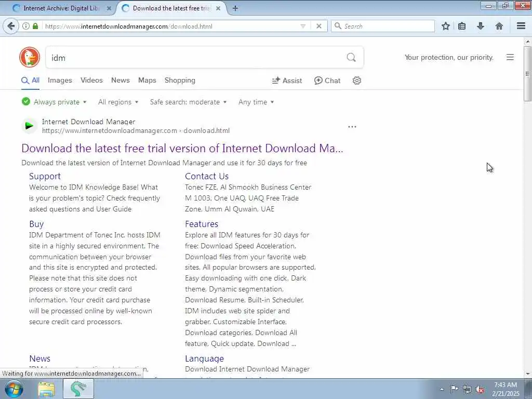This screenshot has width=532, height=399.
Task: Open Windows Explorer from the taskbar
Action: click(46, 389)
